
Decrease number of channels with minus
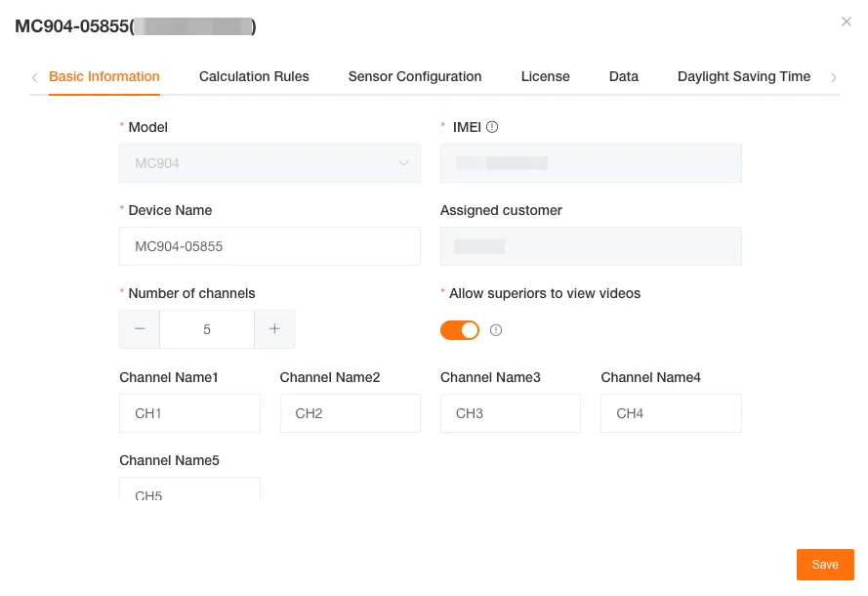pyautogui.click(x=140, y=329)
